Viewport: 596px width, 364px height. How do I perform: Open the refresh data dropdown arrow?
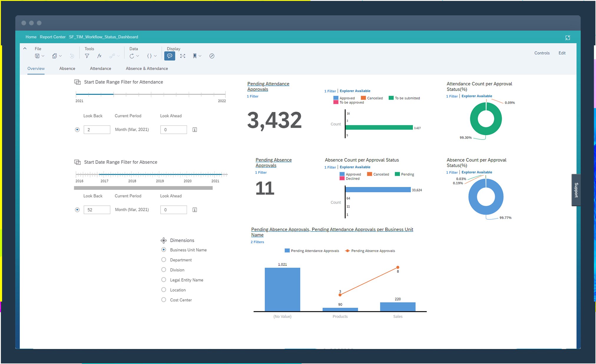click(138, 56)
